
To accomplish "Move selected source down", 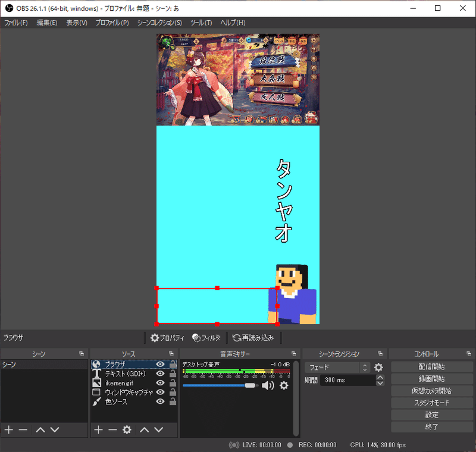I will point(159,429).
